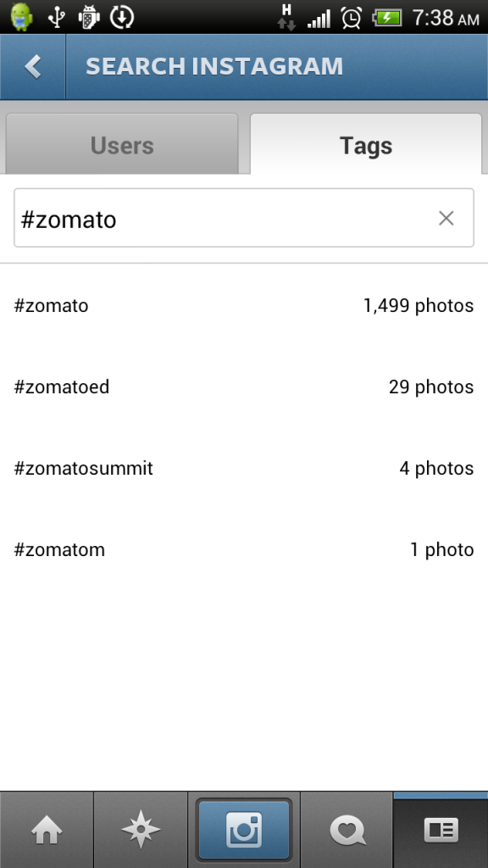Tap the SEARCH INSTAGRAM header title
This screenshot has height=868, width=488.
(214, 66)
